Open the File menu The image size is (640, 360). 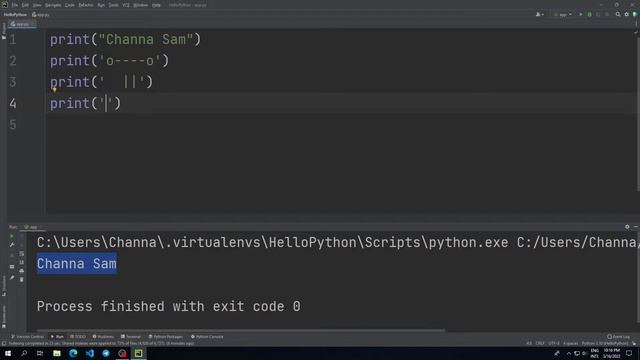tap(15, 5)
